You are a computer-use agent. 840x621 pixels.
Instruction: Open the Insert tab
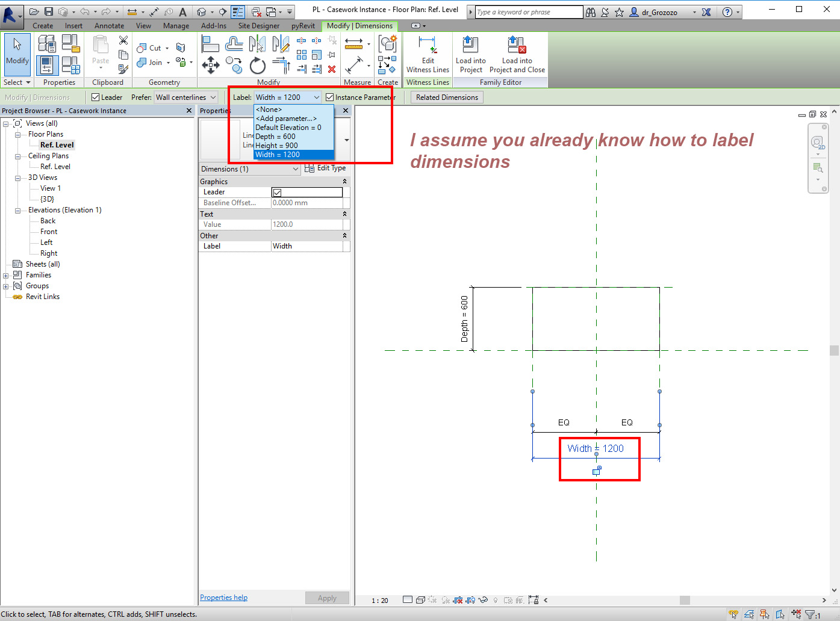tap(73, 26)
